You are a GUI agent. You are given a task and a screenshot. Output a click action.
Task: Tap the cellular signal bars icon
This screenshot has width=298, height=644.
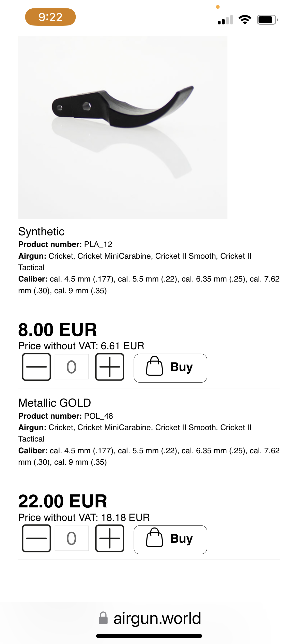click(x=225, y=20)
